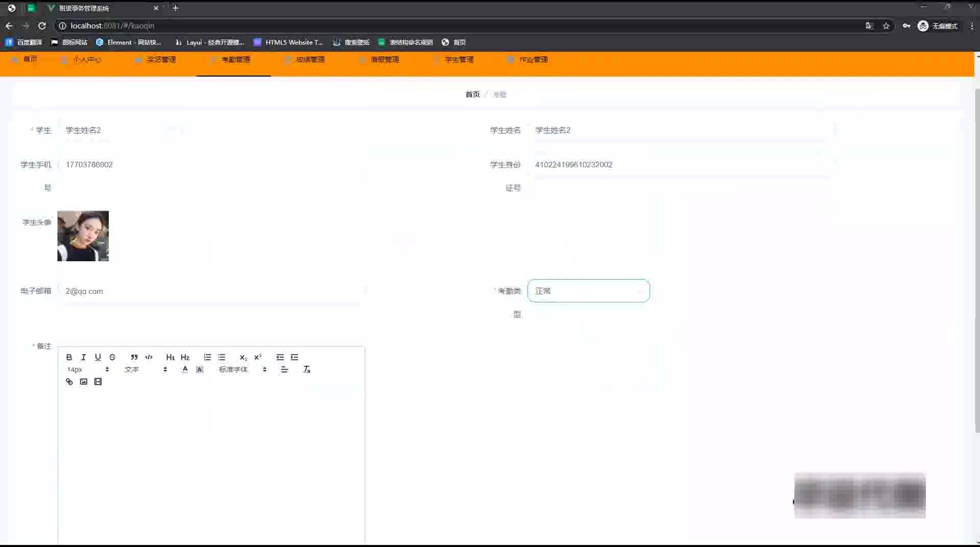This screenshot has width=980, height=547.
Task: Open the password key icon in the toolbar
Action: point(906,26)
